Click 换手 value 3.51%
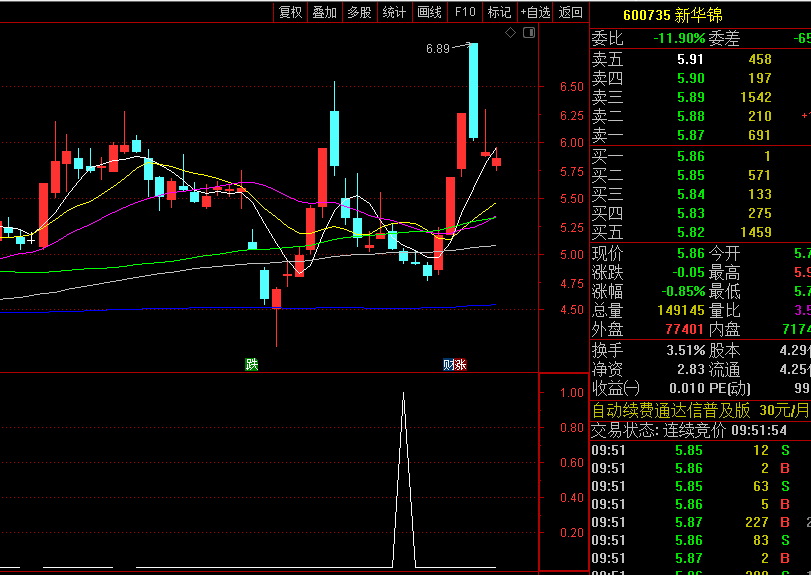Screen dimensions: 811x575 [685, 351]
